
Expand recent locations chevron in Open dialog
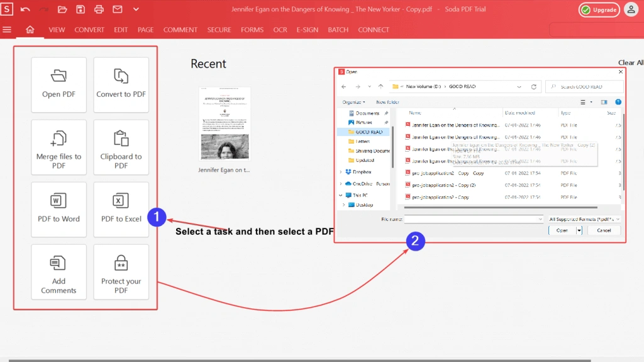pyautogui.click(x=370, y=87)
